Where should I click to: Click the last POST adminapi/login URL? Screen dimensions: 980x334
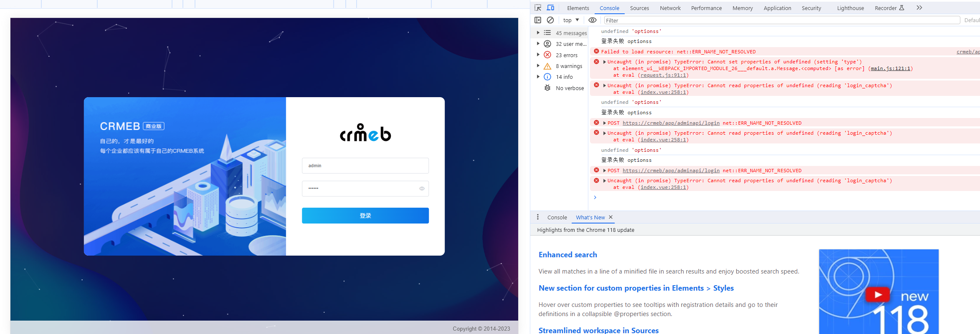tap(671, 171)
